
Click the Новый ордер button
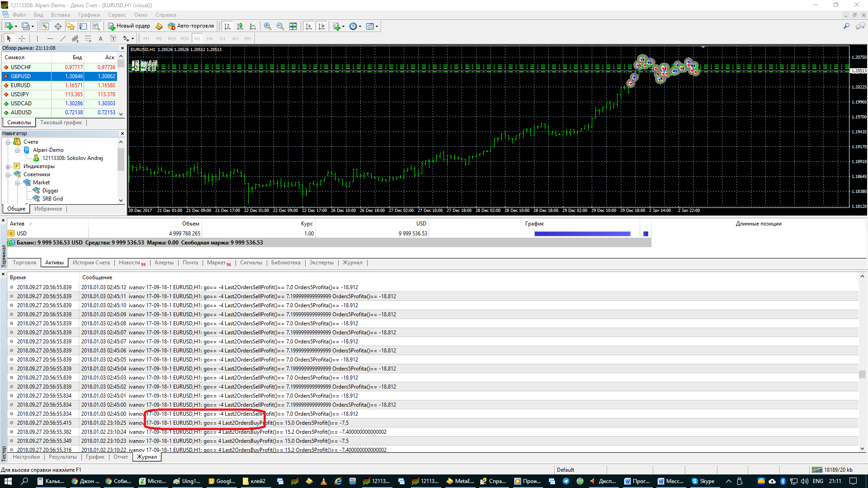(129, 26)
